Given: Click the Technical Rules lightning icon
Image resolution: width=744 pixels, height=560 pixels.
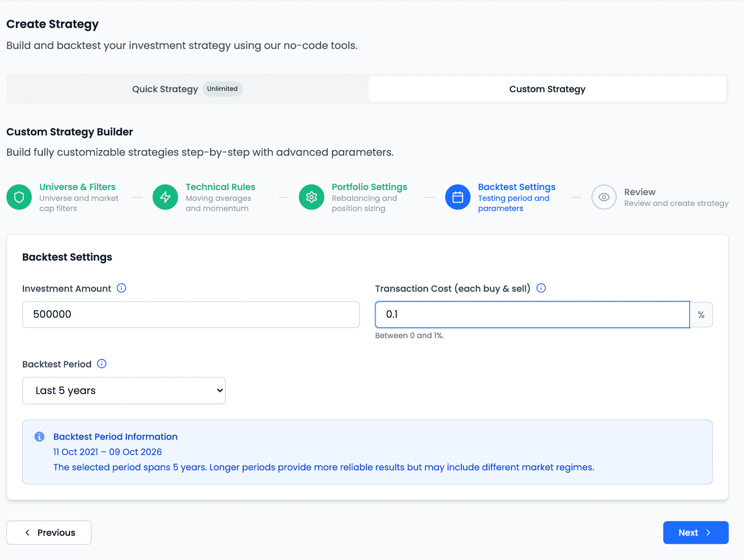Looking at the screenshot, I should [x=165, y=197].
